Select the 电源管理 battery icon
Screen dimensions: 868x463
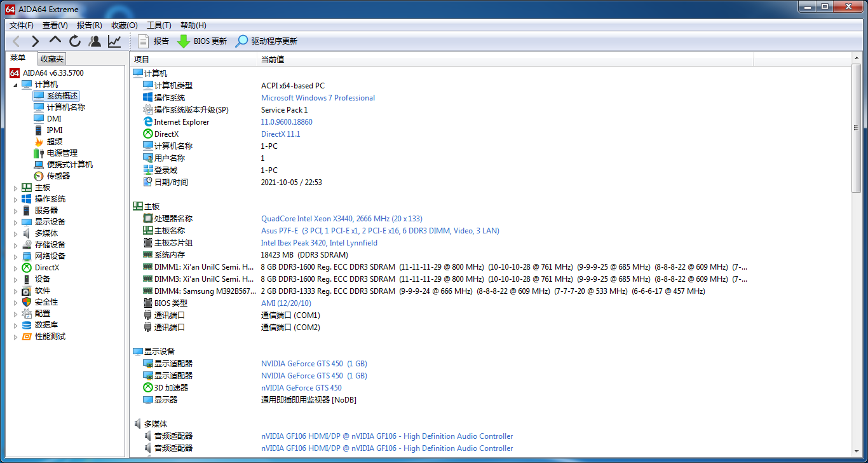39,153
